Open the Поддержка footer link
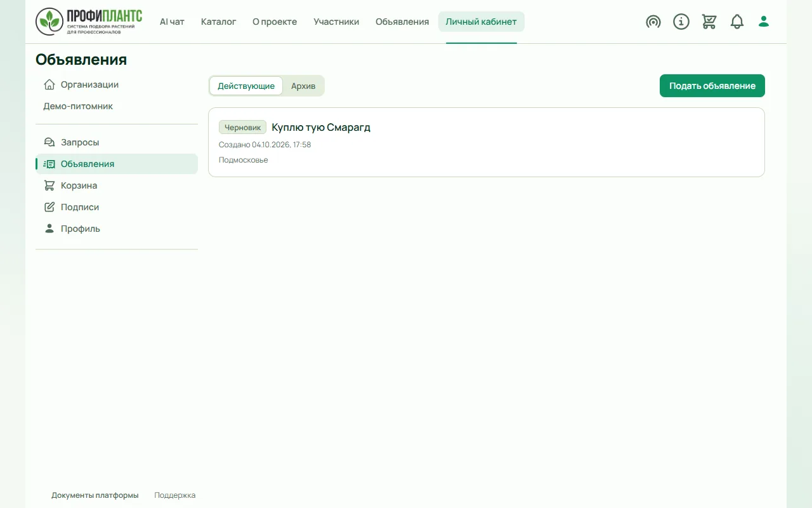Screen dimensions: 812x508 [175, 495]
